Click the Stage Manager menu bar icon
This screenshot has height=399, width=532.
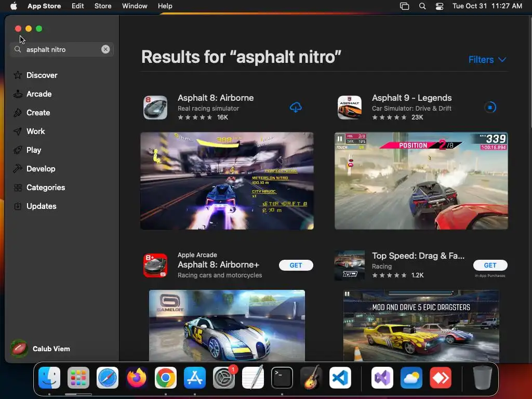(404, 6)
